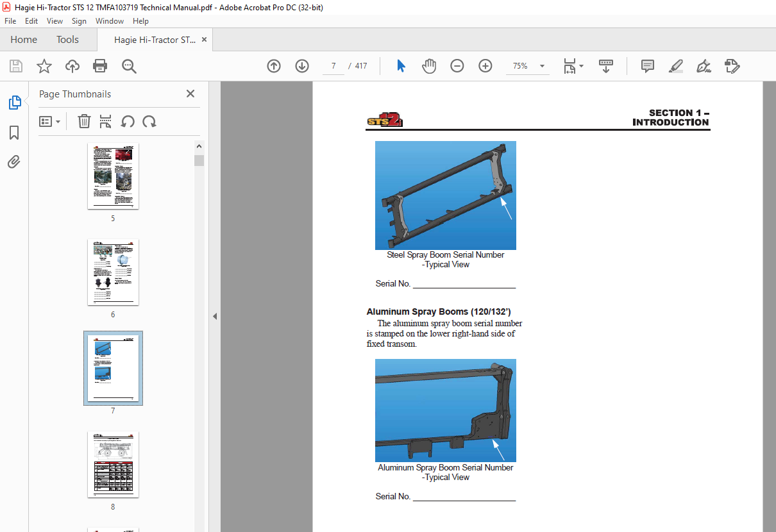This screenshot has height=532, width=776.
Task: Open thumbnails options dropdown menu
Action: [50, 122]
